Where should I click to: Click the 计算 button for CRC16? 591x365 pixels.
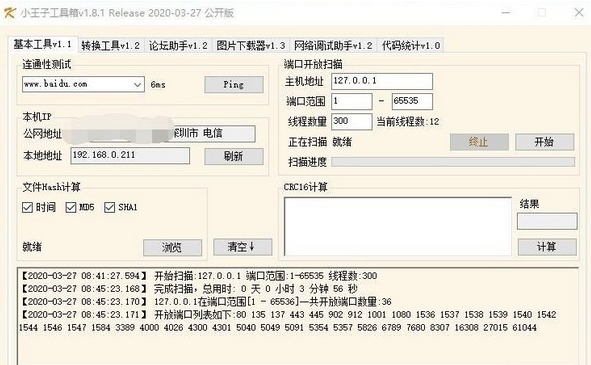tap(547, 247)
